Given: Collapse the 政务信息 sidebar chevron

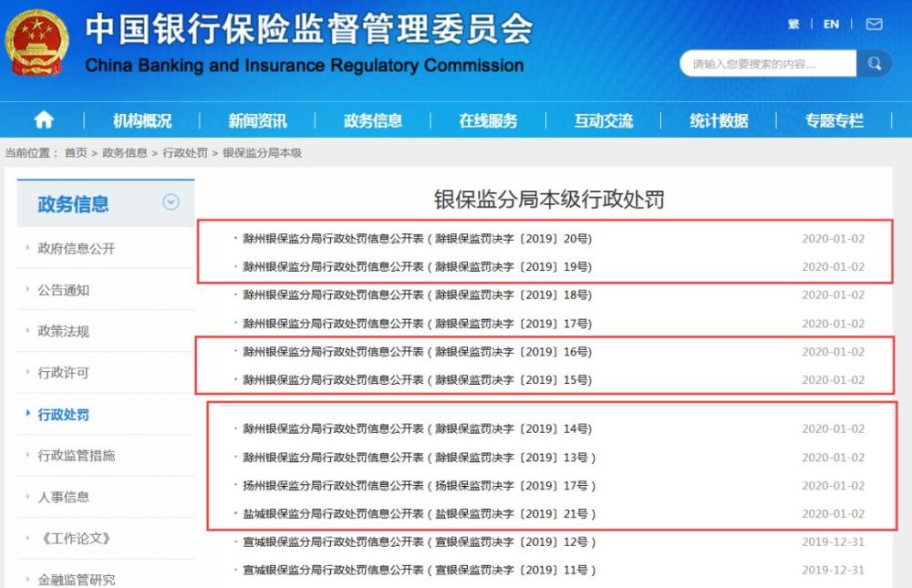Looking at the screenshot, I should pyautogui.click(x=171, y=202).
